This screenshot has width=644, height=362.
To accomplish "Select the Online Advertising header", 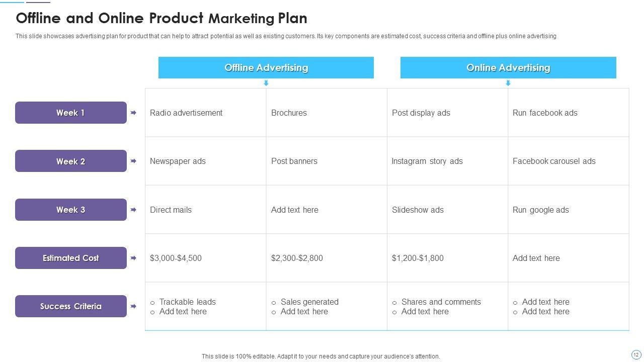I will [508, 68].
